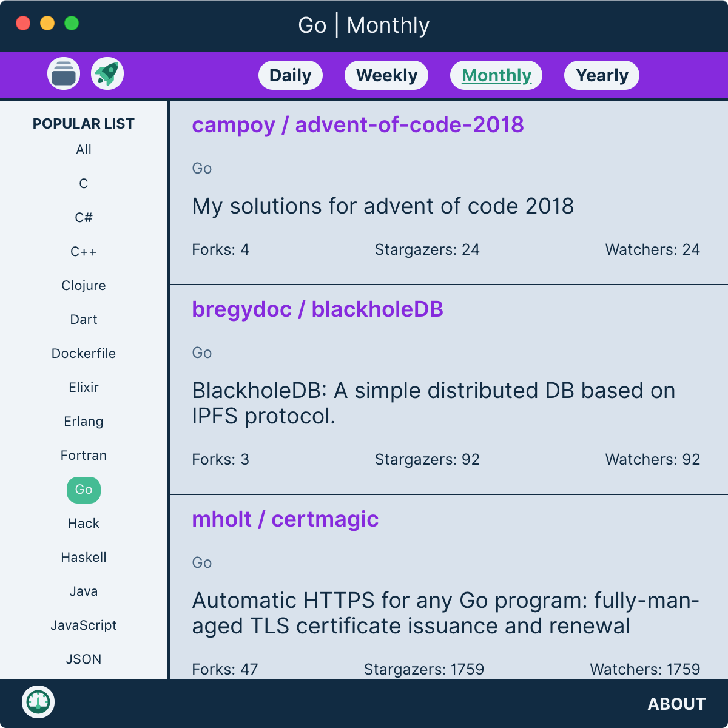Switch to the Weekly tab
Viewport: 728px width, 728px height.
tap(386, 75)
